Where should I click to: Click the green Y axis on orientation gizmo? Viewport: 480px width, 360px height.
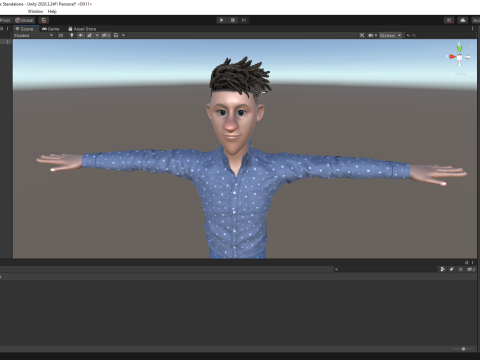pyautogui.click(x=459, y=48)
